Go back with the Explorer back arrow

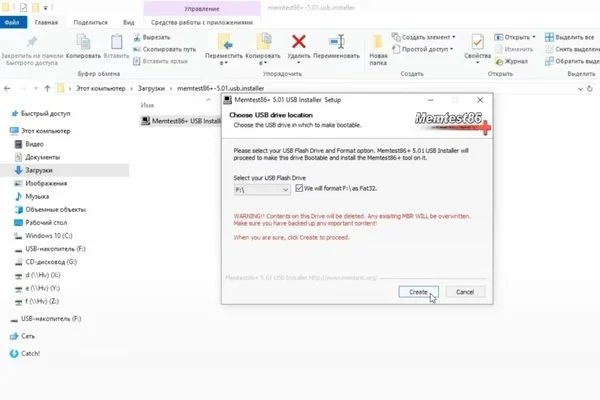(7, 88)
